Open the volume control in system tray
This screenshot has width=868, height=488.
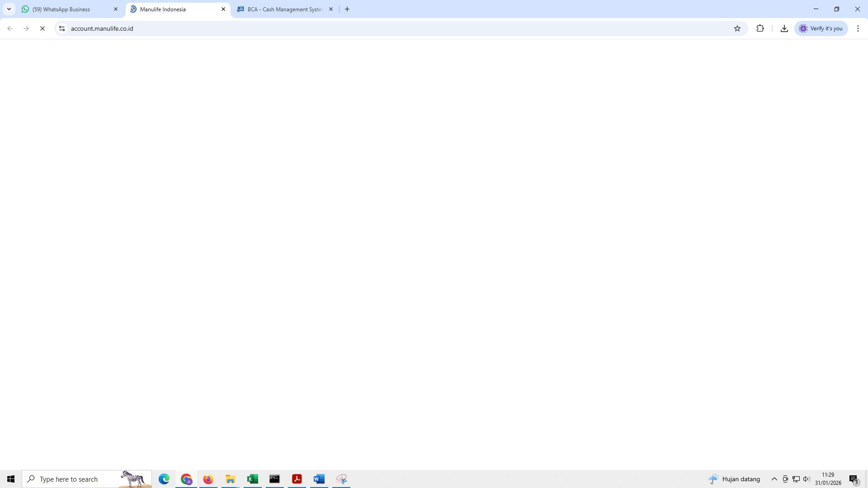point(807,479)
